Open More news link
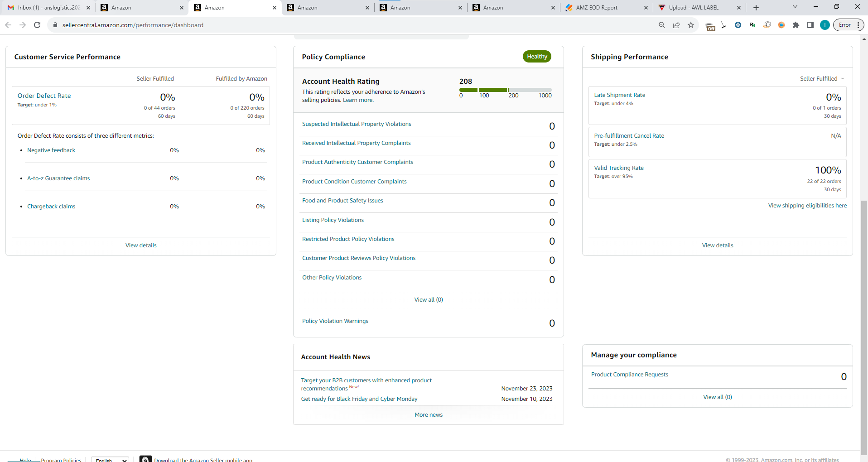The height and width of the screenshot is (462, 868). pos(429,414)
